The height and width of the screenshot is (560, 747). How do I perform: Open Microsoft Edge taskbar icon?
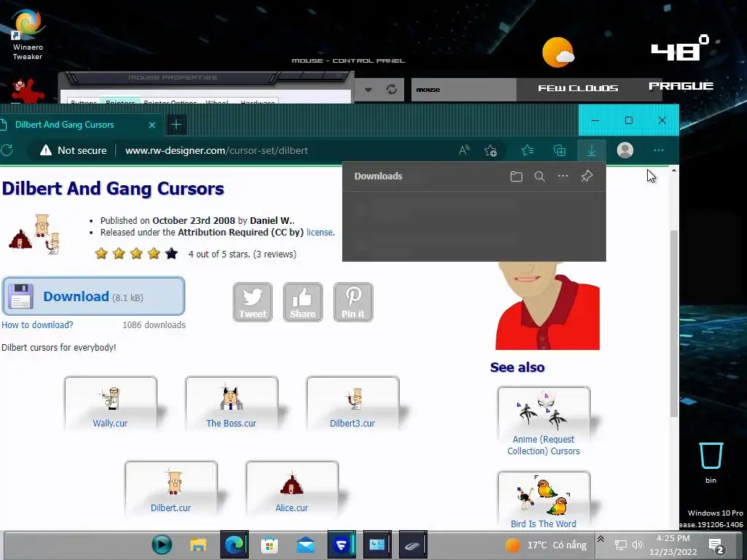click(x=234, y=545)
